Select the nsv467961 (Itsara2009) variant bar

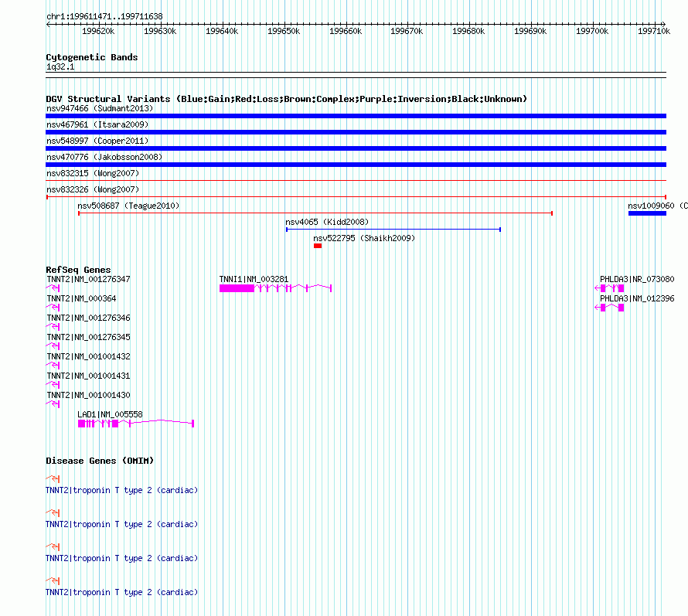pyautogui.click(x=356, y=132)
